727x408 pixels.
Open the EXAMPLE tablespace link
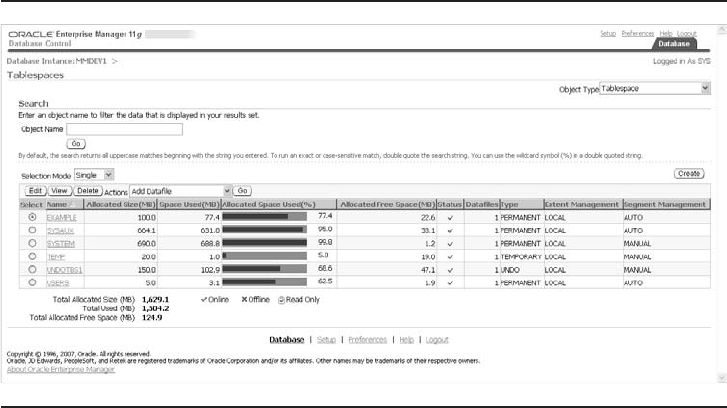(61, 217)
